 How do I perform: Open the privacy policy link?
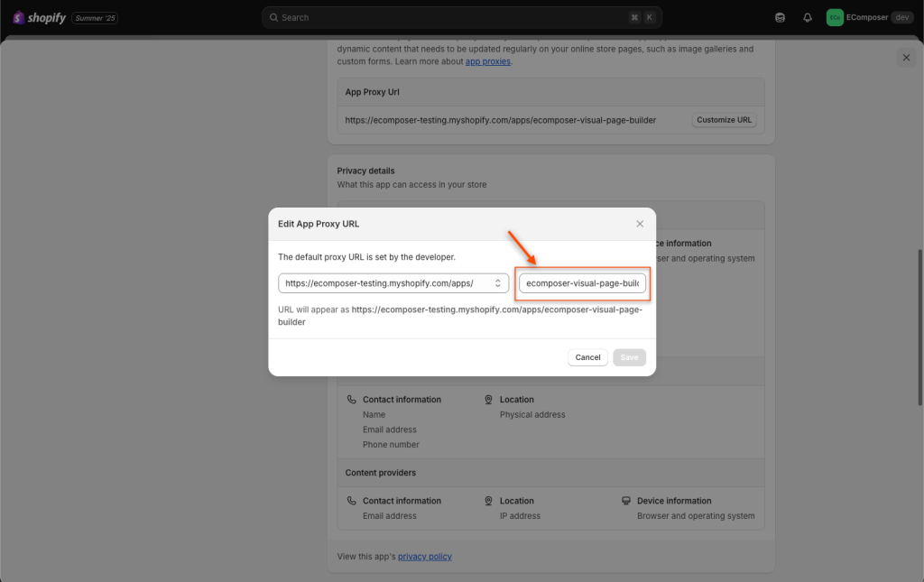click(x=425, y=557)
